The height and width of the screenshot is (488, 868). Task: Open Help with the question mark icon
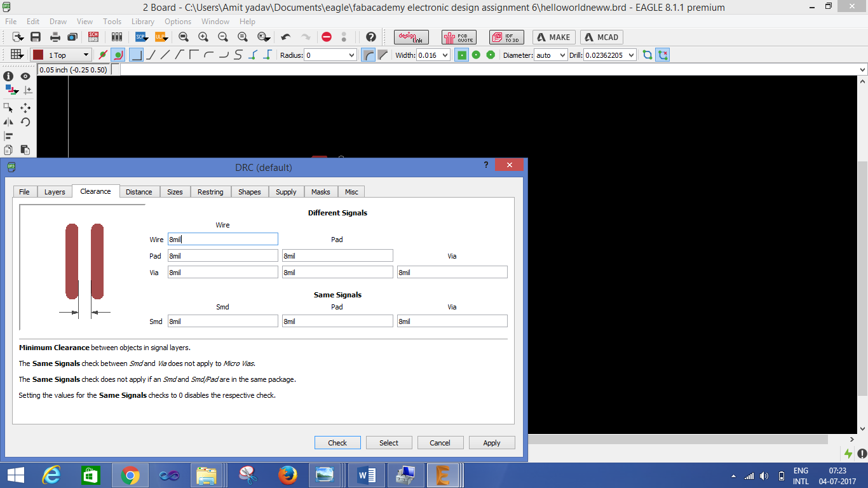[x=371, y=37]
